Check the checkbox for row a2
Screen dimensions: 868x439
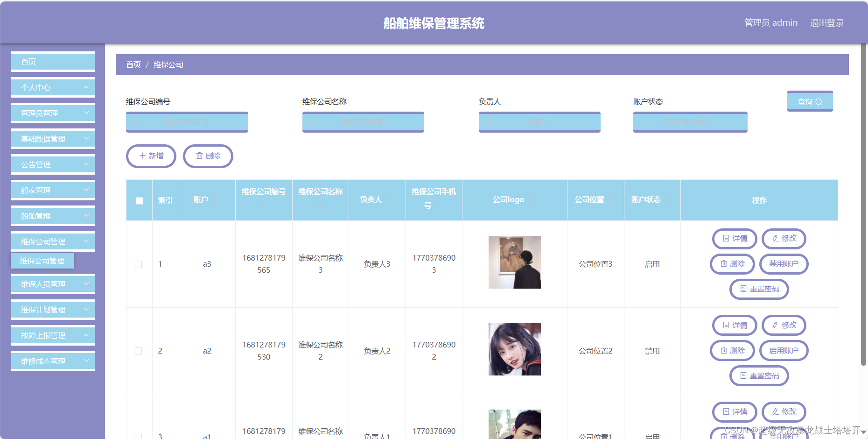coord(139,351)
